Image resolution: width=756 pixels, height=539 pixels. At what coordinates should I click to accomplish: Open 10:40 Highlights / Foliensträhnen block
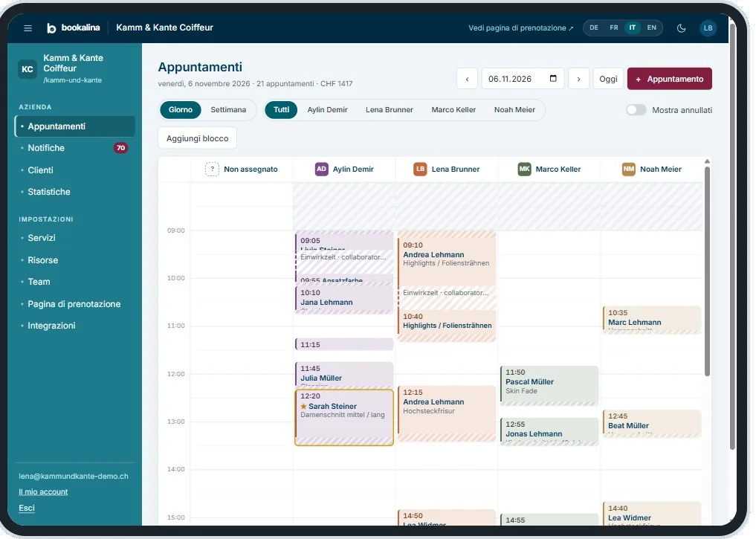pyautogui.click(x=447, y=326)
